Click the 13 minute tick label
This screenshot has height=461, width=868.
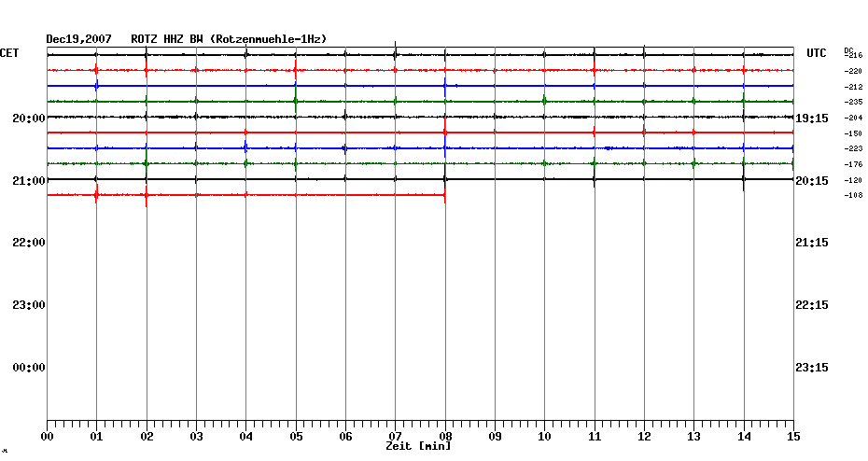click(x=693, y=437)
